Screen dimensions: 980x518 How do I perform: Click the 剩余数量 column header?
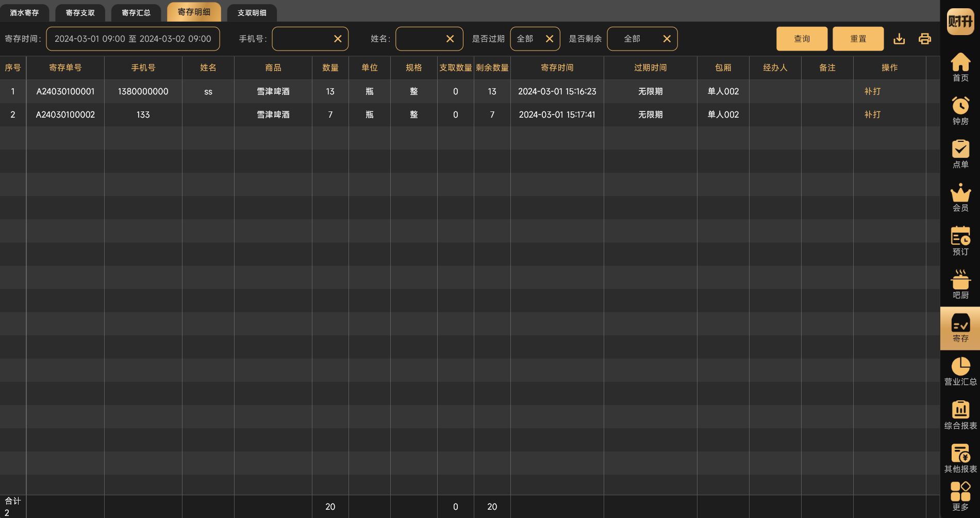pyautogui.click(x=492, y=68)
